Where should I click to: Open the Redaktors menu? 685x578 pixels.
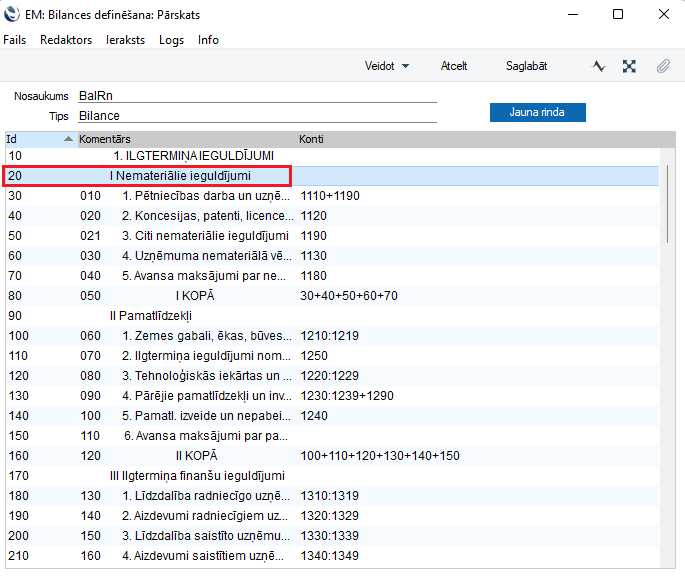pyautogui.click(x=66, y=40)
